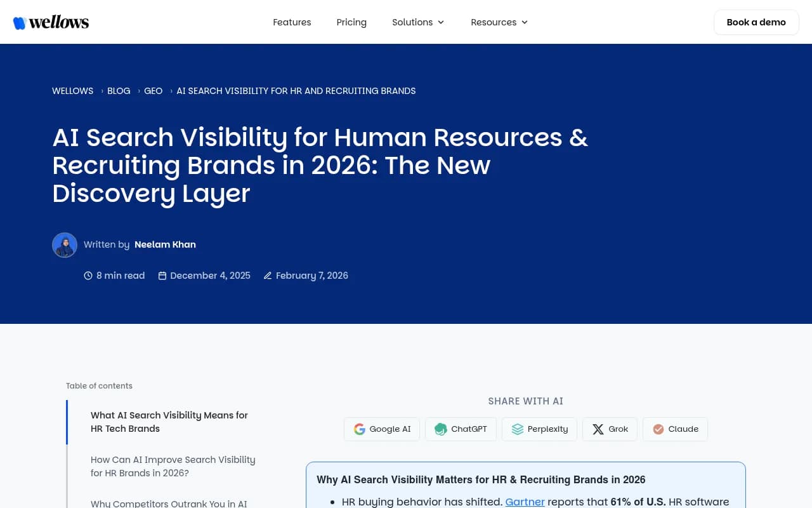812x508 pixels.
Task: Click the current page breadcrumb text
Action: coord(296,91)
